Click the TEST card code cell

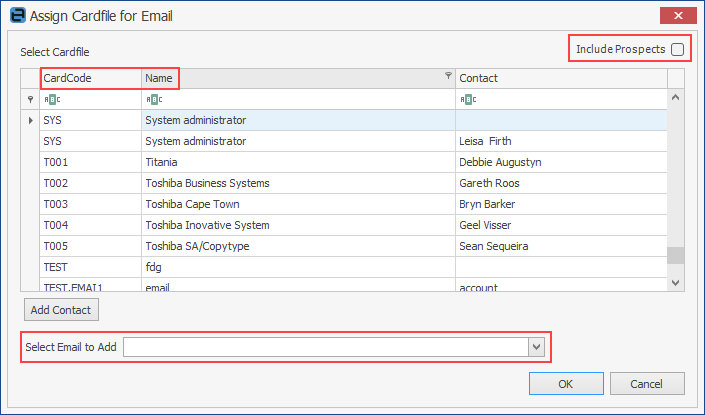click(90, 267)
